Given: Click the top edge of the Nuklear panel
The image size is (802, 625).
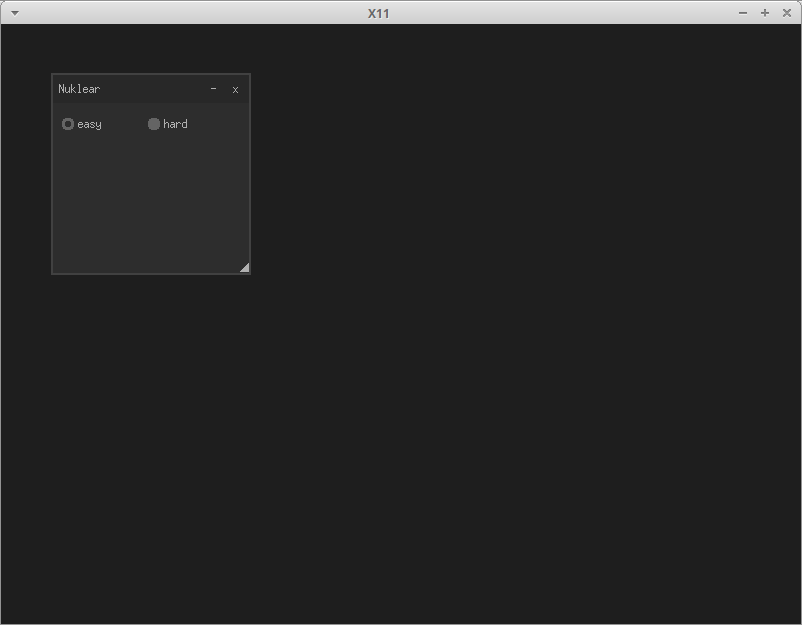Looking at the screenshot, I should (150, 76).
